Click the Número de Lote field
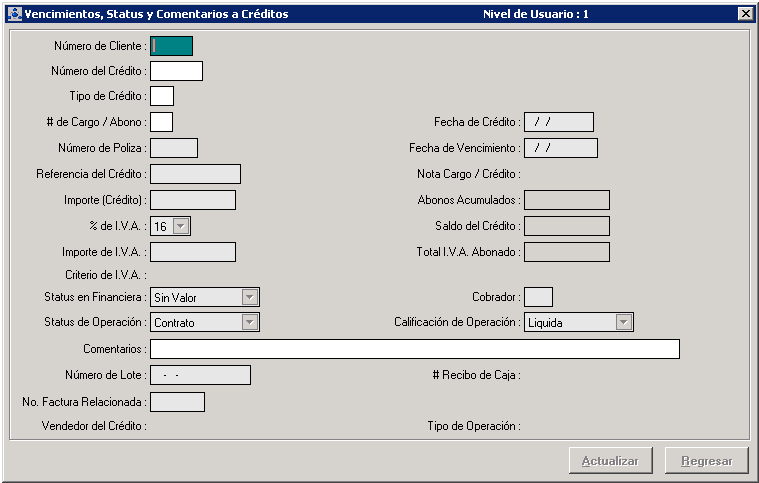 (x=200, y=375)
